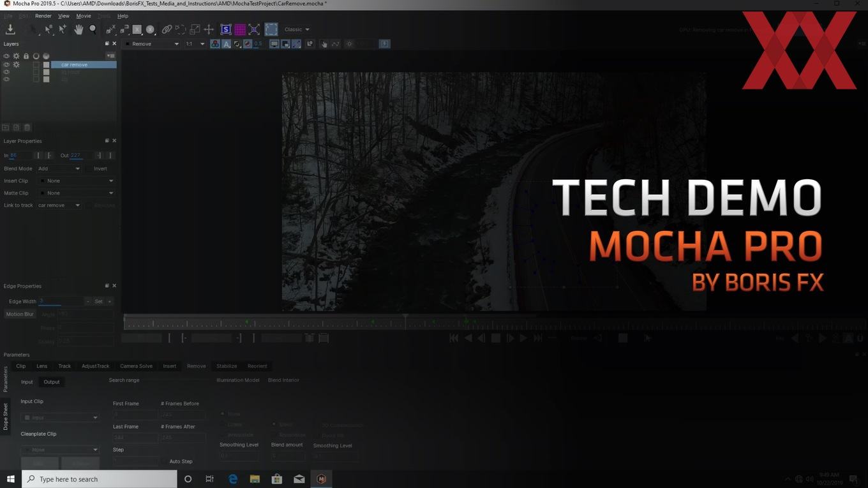Open the Cleanplate Clip dropdown
868x488 pixels.
pyautogui.click(x=60, y=450)
